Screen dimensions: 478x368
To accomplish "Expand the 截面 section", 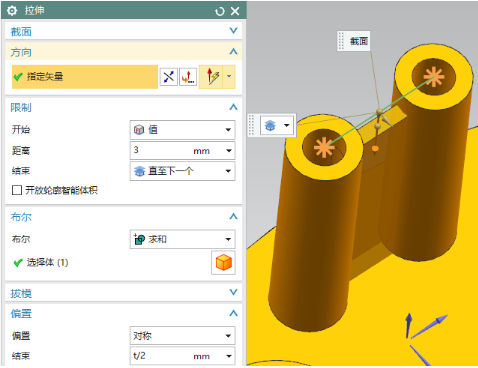I will coord(234,31).
